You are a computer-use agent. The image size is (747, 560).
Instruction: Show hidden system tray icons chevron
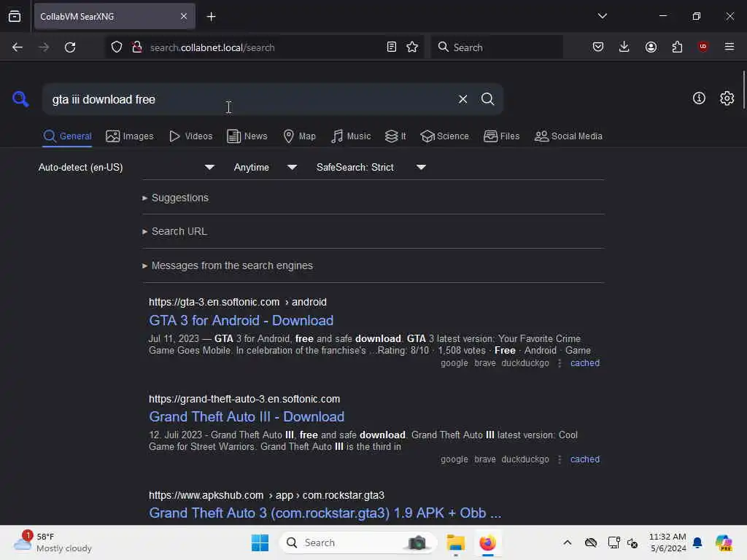pyautogui.click(x=567, y=542)
